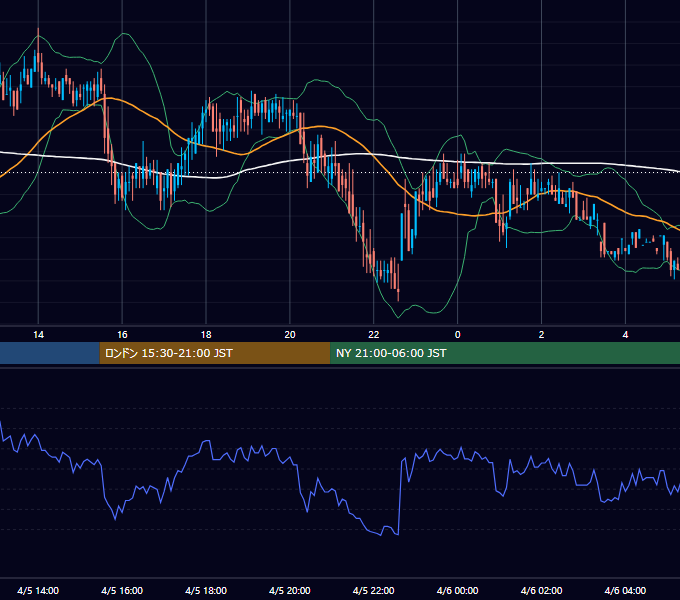Viewport: 680px width, 600px height.
Task: Click the 4 hour label on price chart axis
Action: pyautogui.click(x=625, y=335)
